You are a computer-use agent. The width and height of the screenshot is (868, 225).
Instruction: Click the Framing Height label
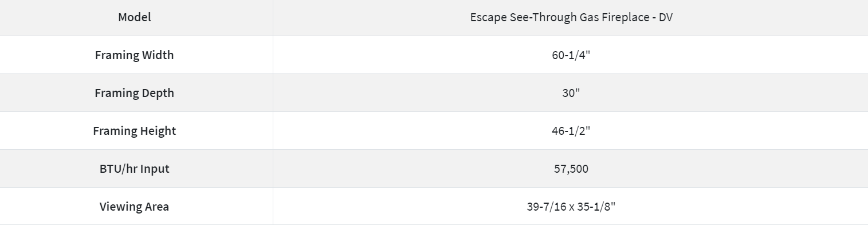click(x=135, y=131)
